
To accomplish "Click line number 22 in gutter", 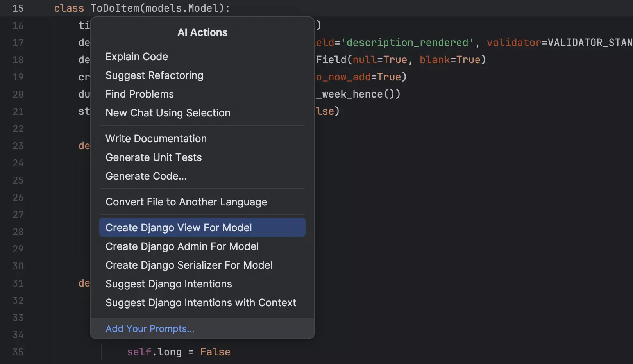I will point(18,128).
